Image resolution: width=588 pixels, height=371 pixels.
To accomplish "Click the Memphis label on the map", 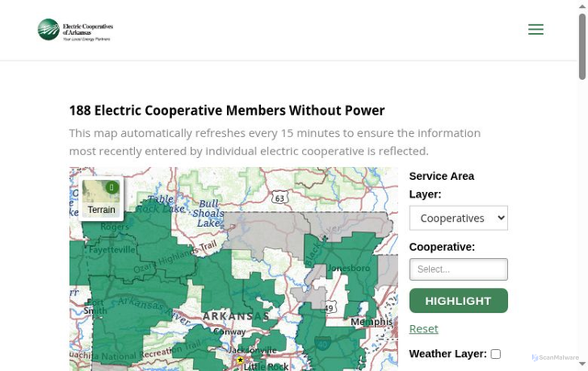I will 371,322.
